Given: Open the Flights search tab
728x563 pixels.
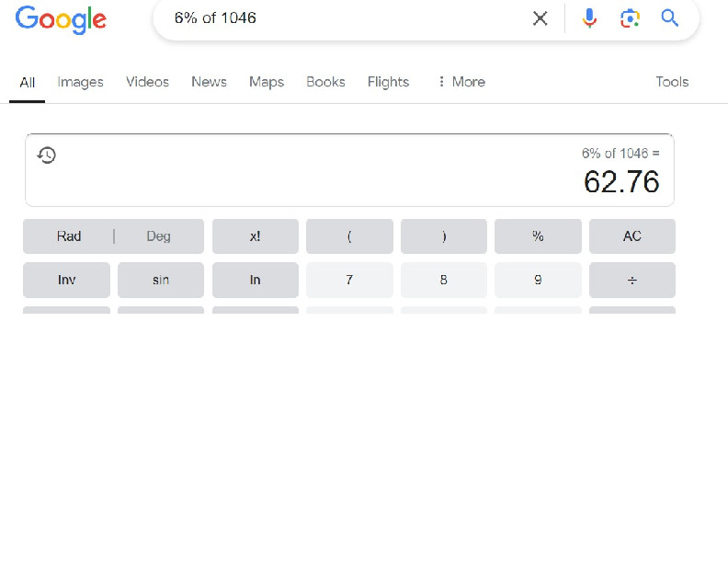Looking at the screenshot, I should [x=388, y=82].
